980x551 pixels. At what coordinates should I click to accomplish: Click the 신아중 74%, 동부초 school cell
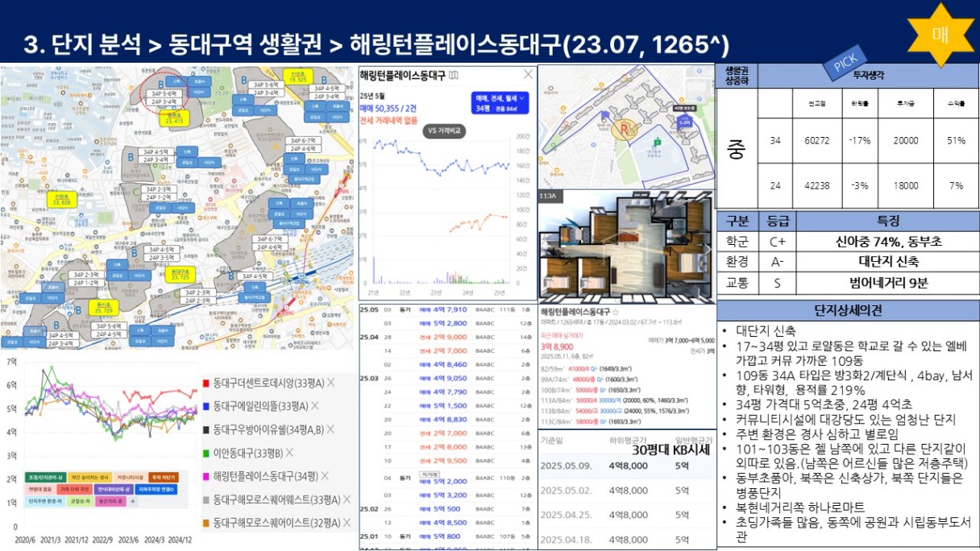click(x=887, y=241)
